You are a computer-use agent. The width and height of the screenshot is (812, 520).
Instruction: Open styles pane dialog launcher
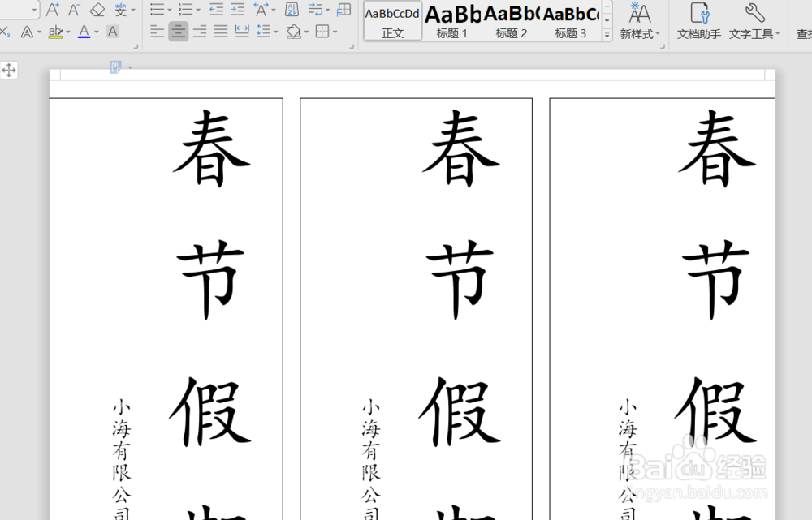point(663,46)
